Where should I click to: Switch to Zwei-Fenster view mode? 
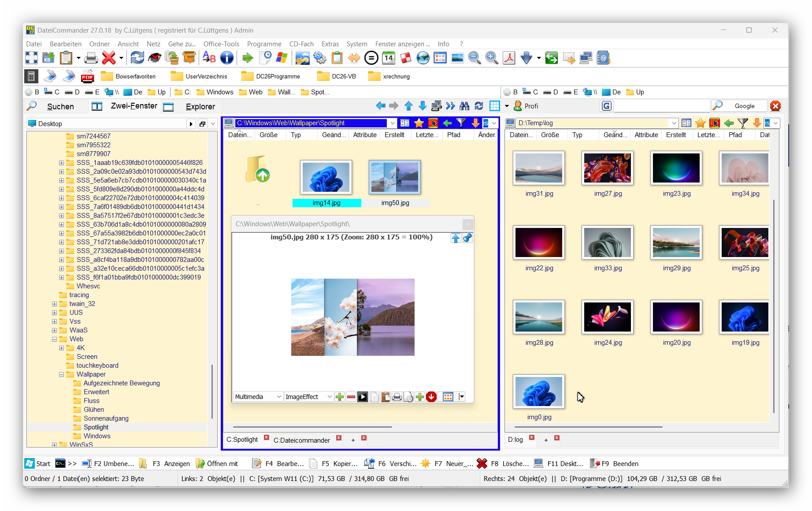click(x=134, y=106)
